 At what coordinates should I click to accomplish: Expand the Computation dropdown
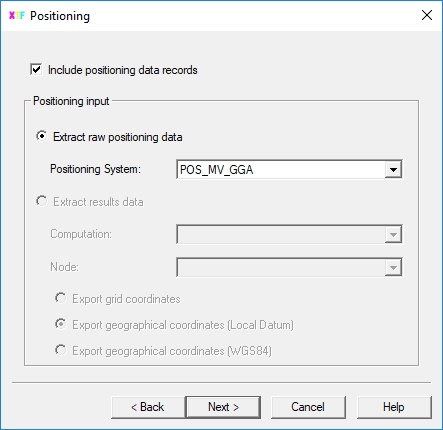click(393, 235)
